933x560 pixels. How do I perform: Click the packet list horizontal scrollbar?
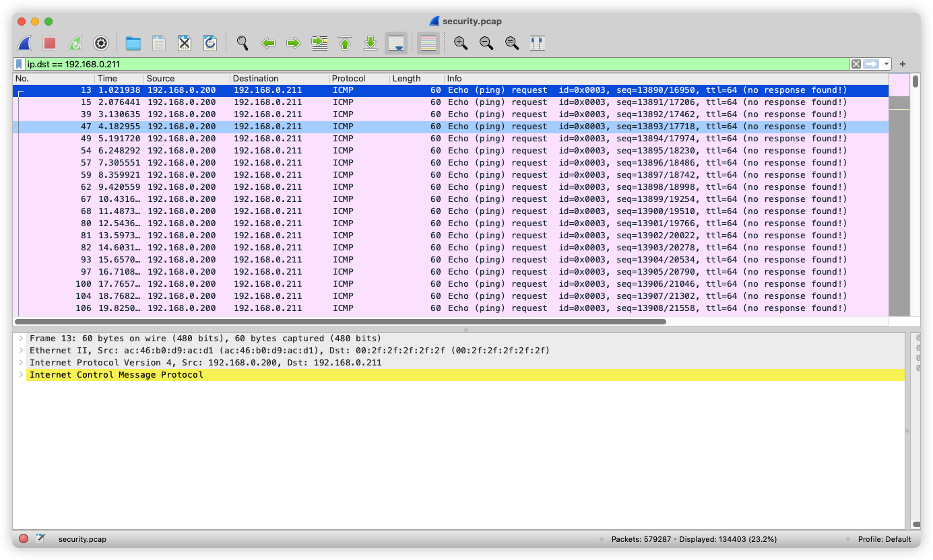pyautogui.click(x=340, y=322)
